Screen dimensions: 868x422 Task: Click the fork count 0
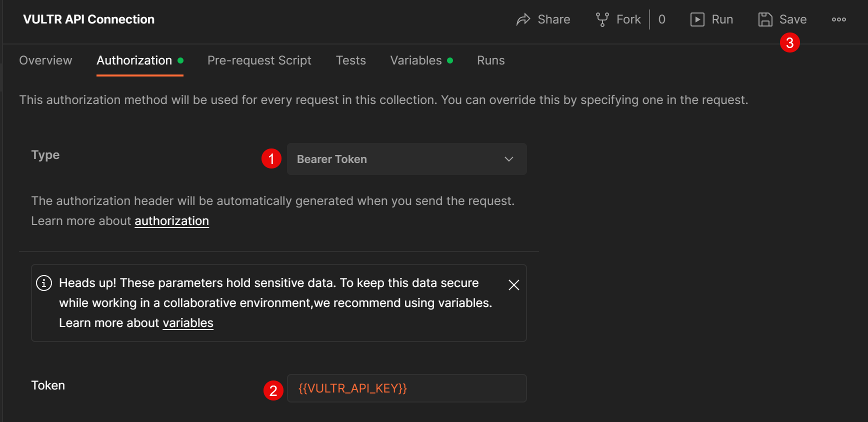661,19
